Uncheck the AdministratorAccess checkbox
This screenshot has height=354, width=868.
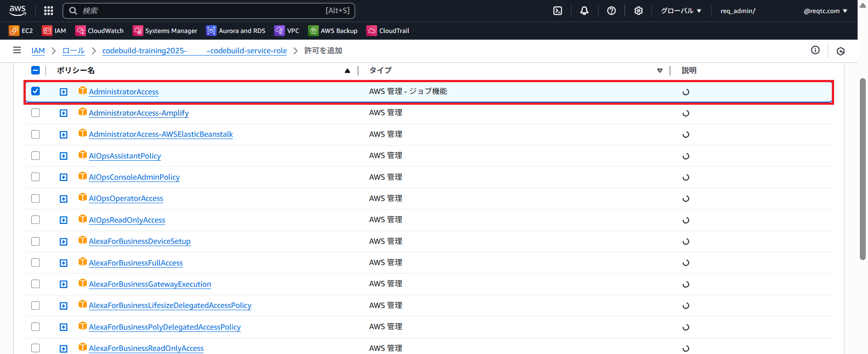[x=35, y=91]
